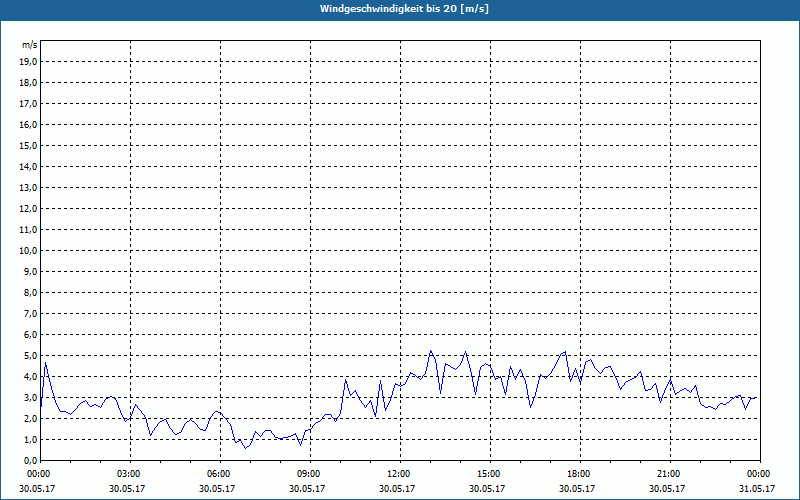Viewport: 800px width, 500px height.
Task: Click the '19,0' y-axis label
Action: 29,62
